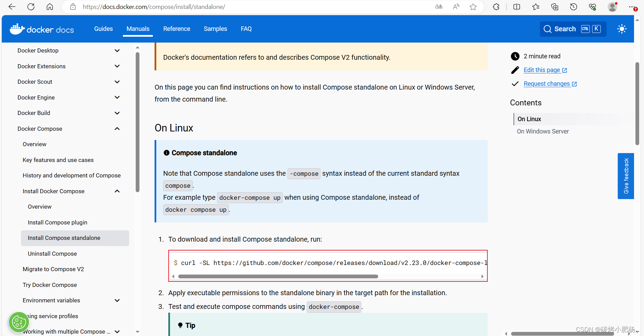Open cookie preferences round icon
Image resolution: width=644 pixels, height=336 pixels.
click(x=19, y=322)
